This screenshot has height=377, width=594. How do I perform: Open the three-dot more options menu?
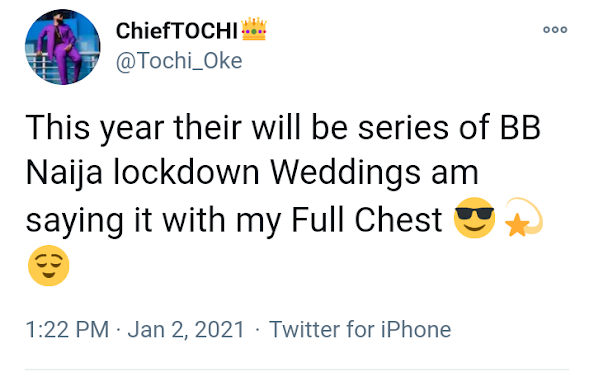click(555, 30)
